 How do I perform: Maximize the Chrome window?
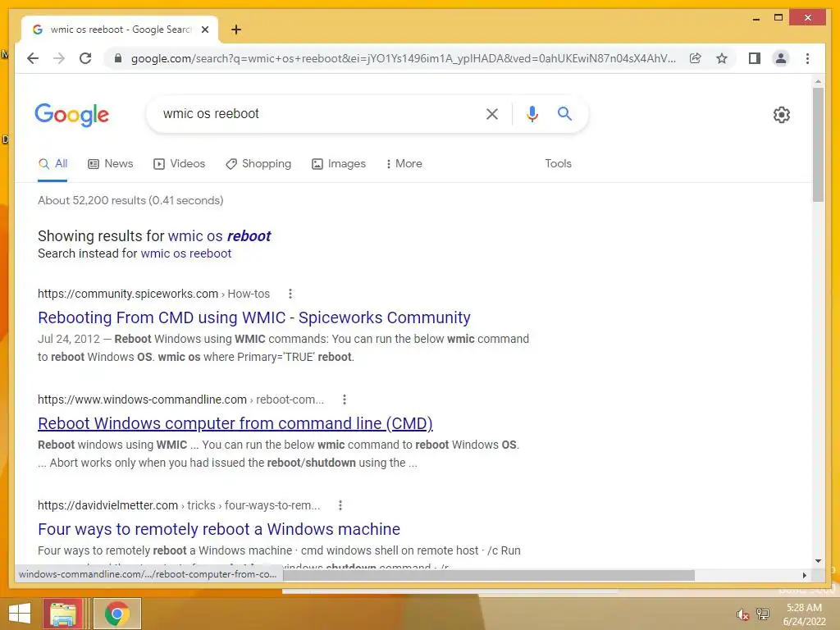click(778, 18)
